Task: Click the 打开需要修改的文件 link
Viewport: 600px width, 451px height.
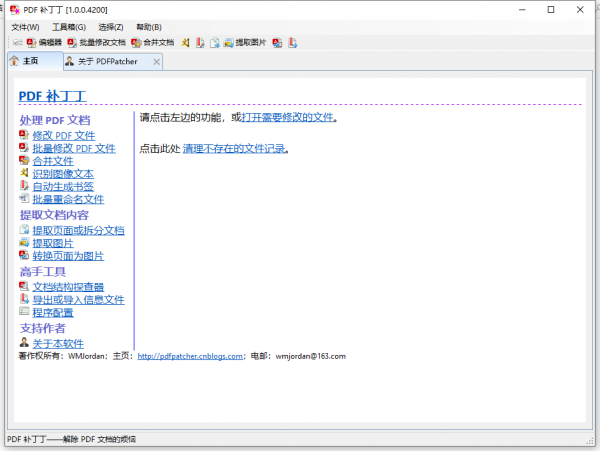Action: tap(287, 117)
